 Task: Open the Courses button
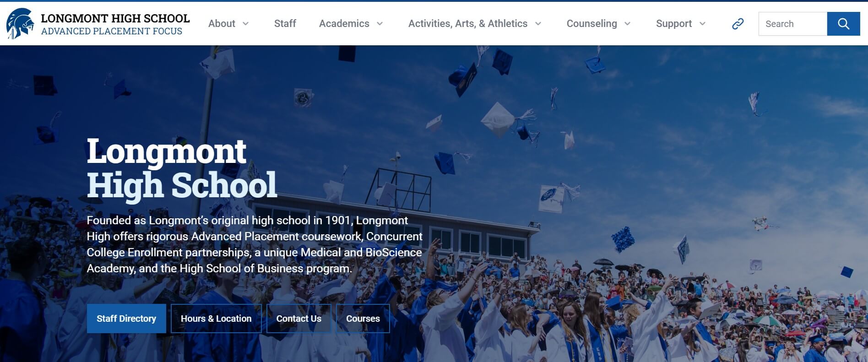tap(363, 319)
